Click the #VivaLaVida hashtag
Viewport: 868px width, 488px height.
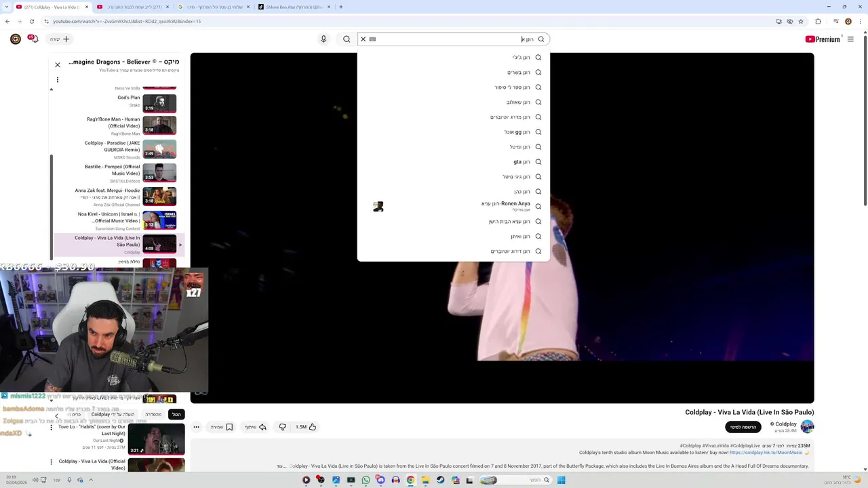[x=715, y=446]
